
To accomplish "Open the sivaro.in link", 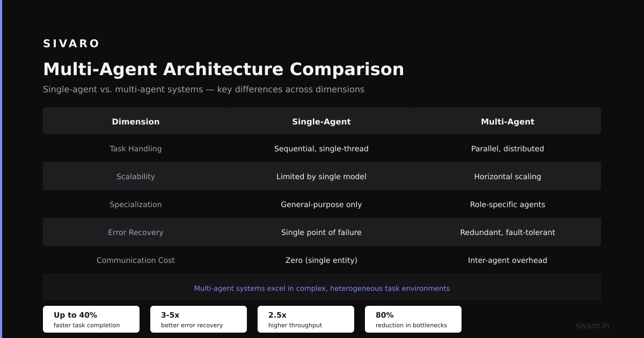I will 592,326.
